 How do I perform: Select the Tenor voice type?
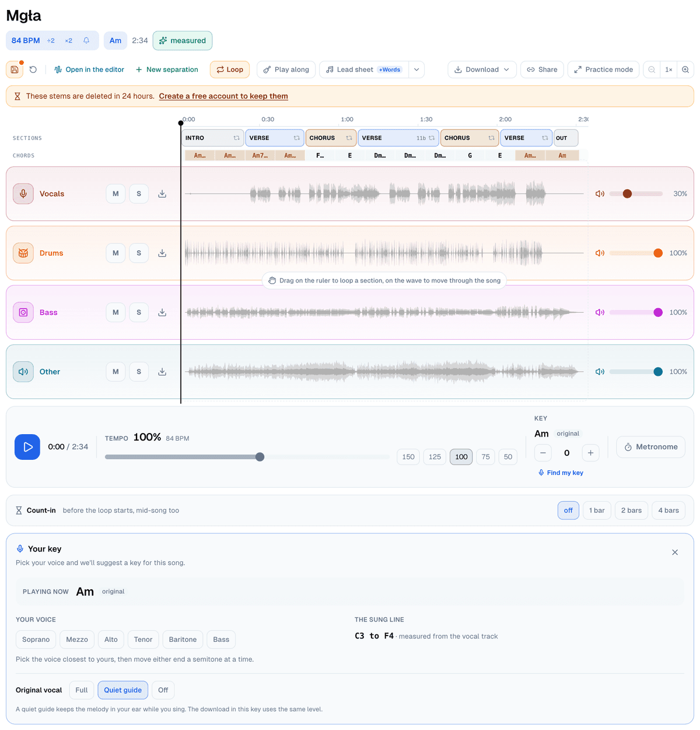click(x=143, y=640)
